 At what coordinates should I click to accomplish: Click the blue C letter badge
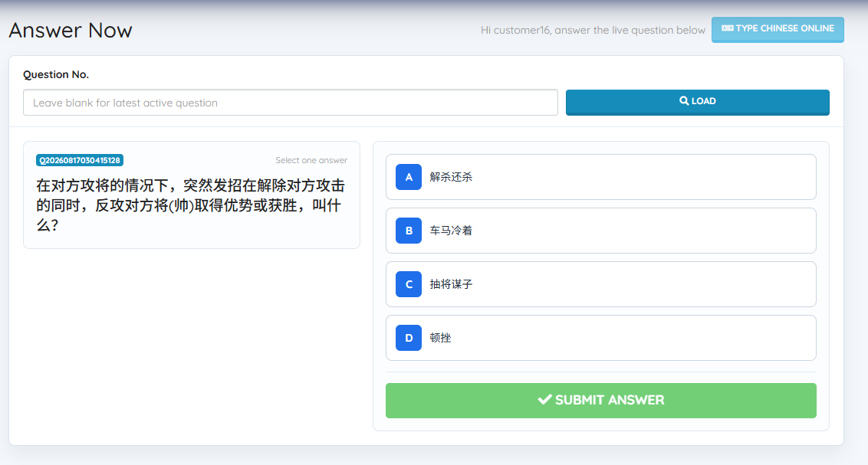pos(409,284)
